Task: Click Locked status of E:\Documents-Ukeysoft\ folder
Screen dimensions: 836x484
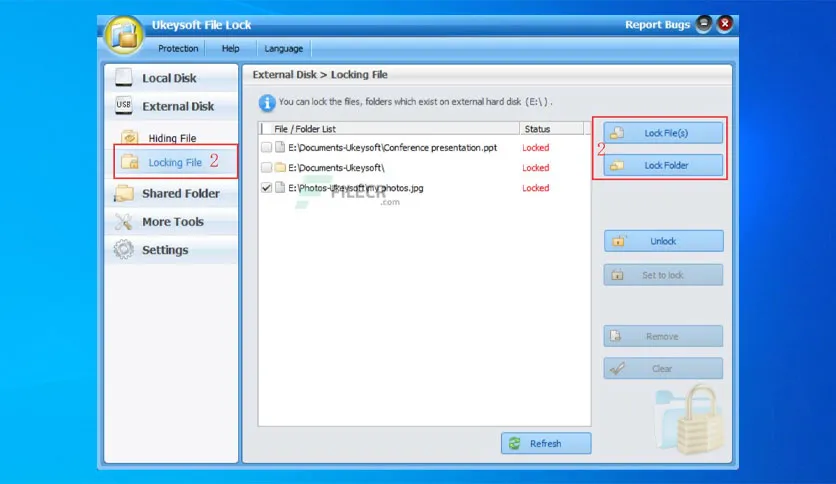Action: coord(536,167)
